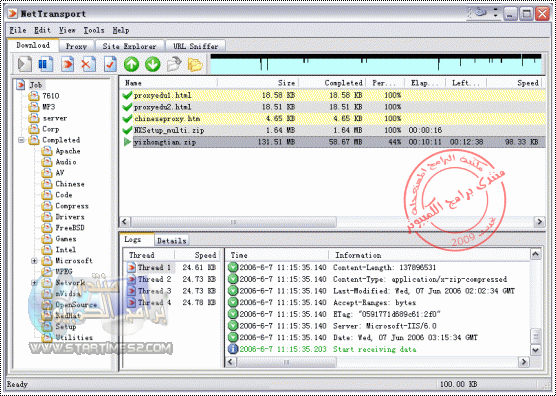The image size is (556, 396).
Task: Click the Information column header in logs
Action: tap(429, 255)
